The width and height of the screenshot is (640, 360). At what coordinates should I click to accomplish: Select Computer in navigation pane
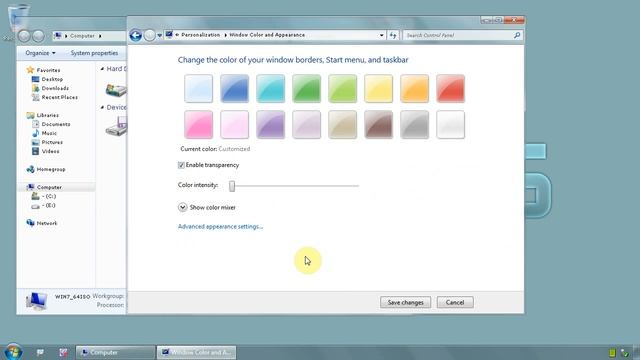(49, 187)
